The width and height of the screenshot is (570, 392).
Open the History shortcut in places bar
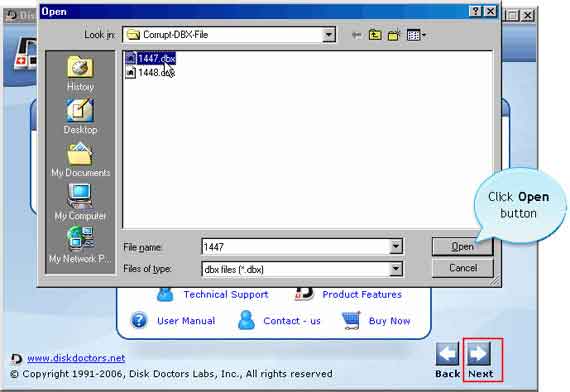pos(80,73)
